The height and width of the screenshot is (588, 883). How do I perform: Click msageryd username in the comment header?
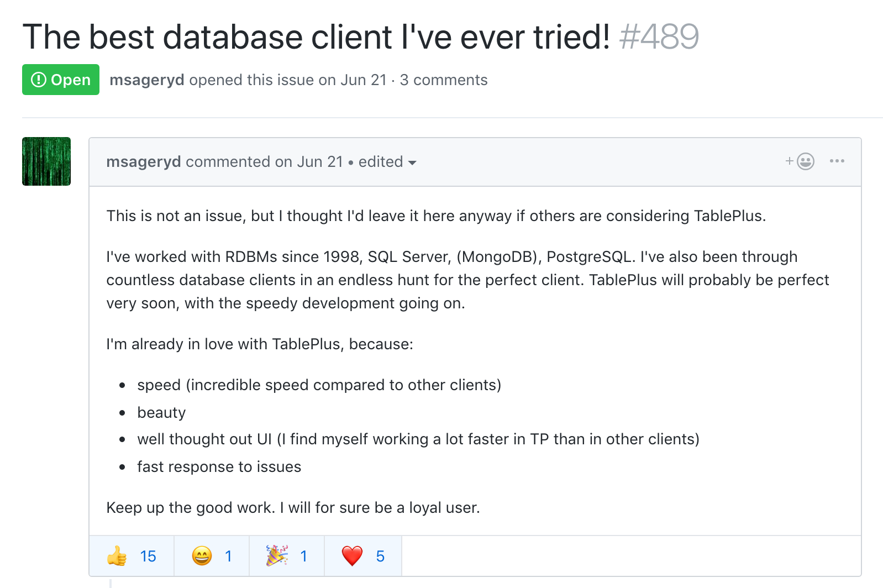click(x=144, y=162)
